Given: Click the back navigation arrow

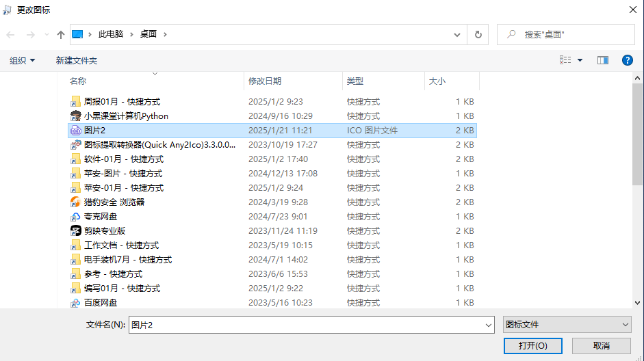Looking at the screenshot, I should point(11,35).
